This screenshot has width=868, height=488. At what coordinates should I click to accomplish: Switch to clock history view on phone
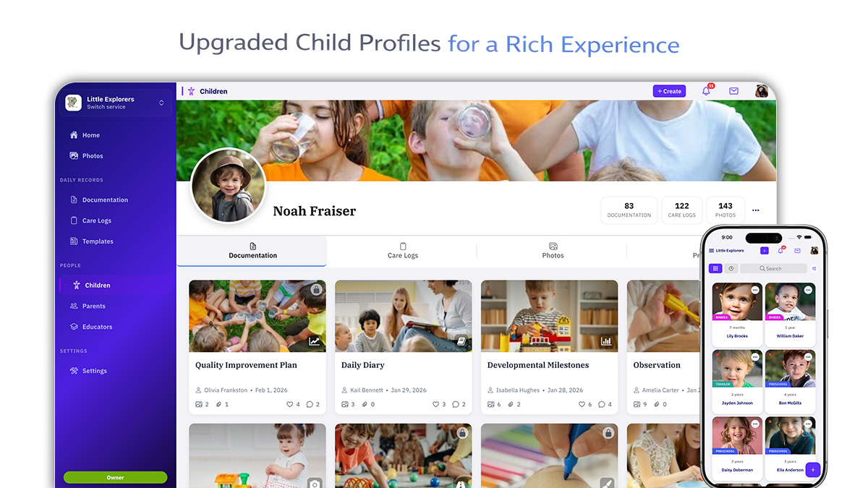731,268
